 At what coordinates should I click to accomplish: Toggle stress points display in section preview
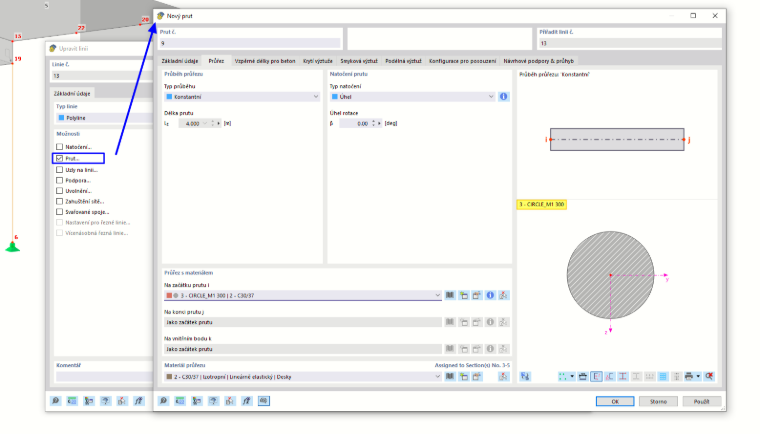click(563, 376)
